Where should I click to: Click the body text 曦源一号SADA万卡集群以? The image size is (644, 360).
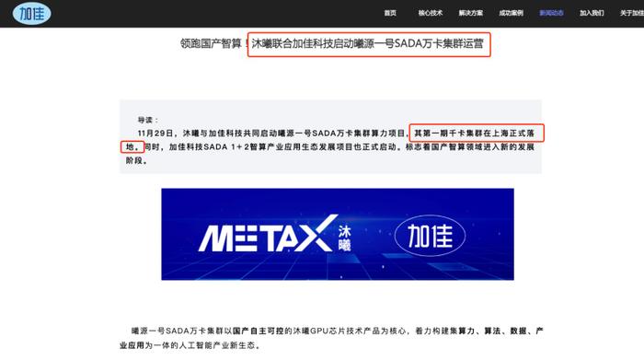pyautogui.click(x=181, y=331)
